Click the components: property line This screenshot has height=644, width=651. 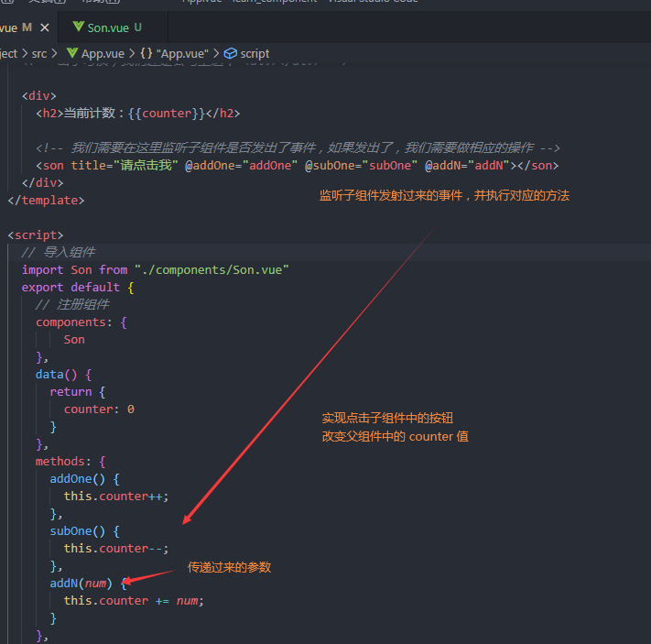coord(81,322)
